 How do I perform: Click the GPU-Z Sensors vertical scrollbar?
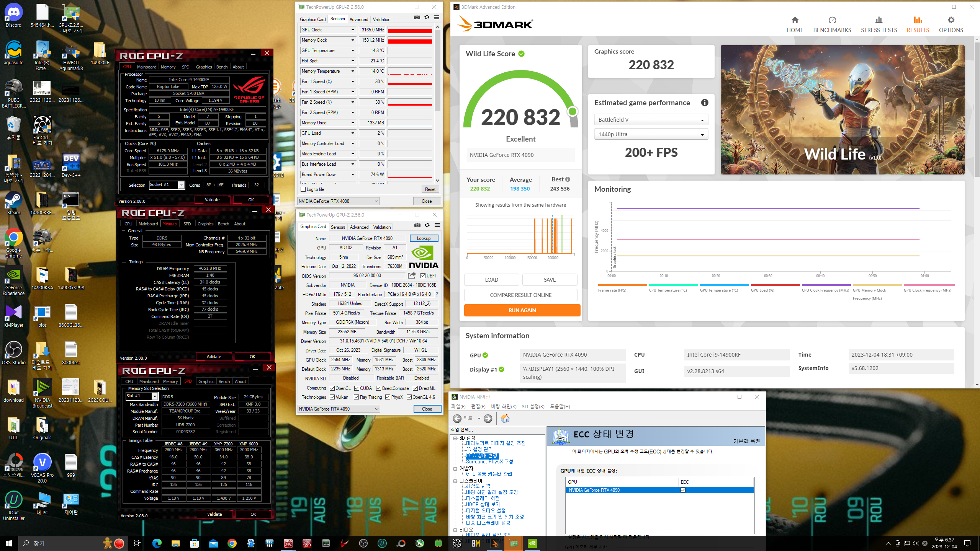437,103
